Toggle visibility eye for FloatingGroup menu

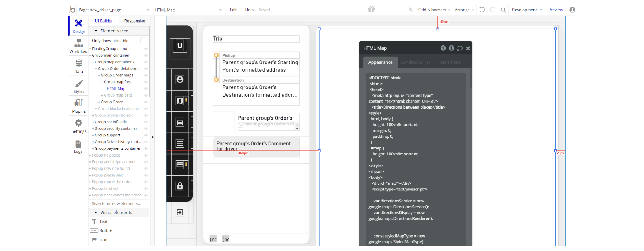click(x=146, y=49)
